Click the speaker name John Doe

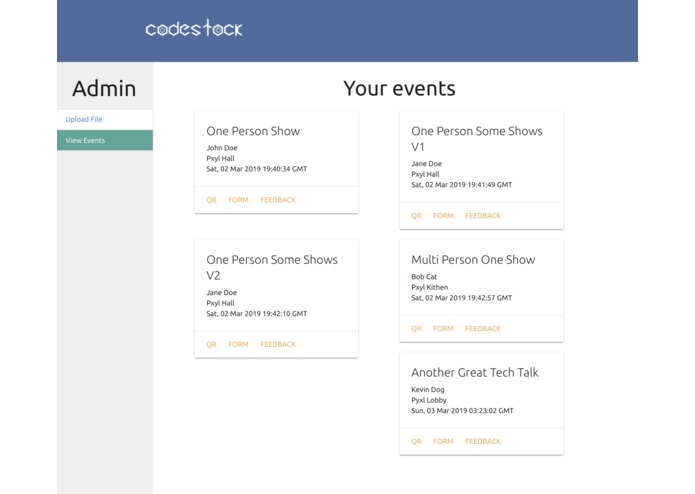[x=222, y=148]
